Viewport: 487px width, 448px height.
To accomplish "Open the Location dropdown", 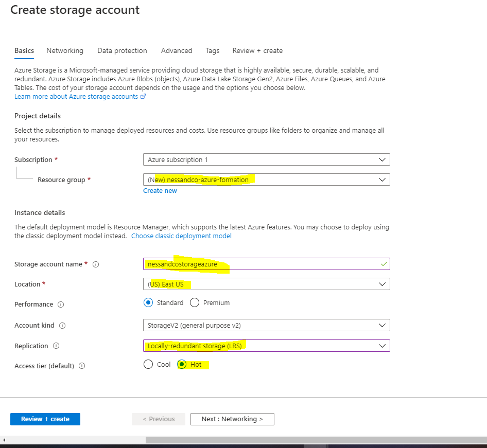I will (x=267, y=284).
